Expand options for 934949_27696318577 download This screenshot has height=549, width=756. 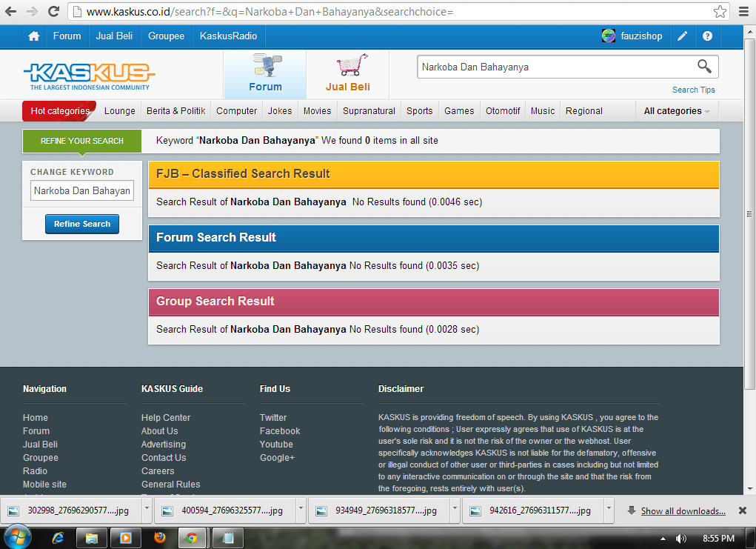[455, 510]
